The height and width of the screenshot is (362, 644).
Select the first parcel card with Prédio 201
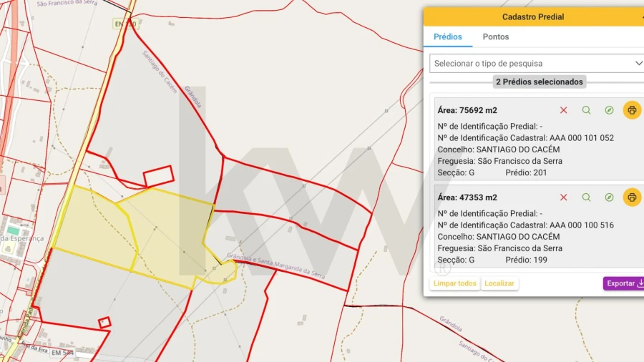click(x=501, y=150)
